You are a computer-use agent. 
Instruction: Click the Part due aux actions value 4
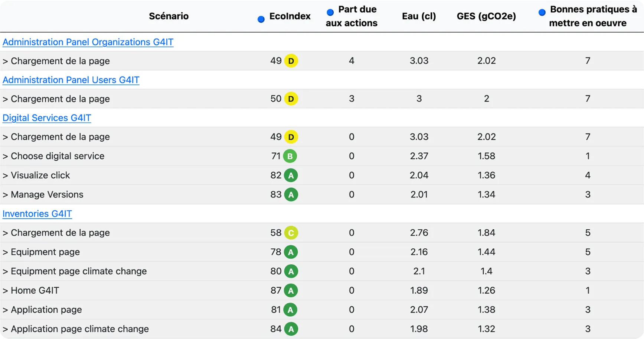coord(352,61)
